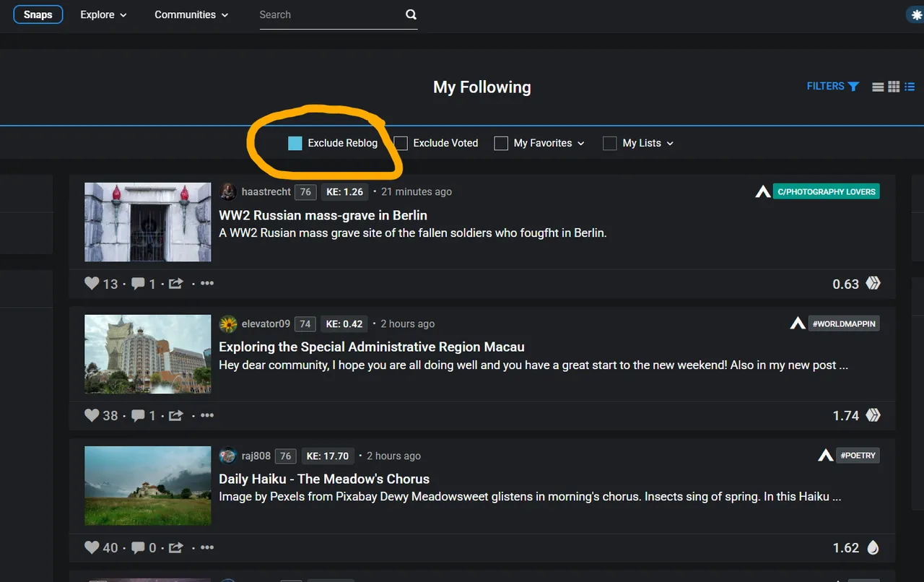Click PeakD logo beside #POETRY tag
The width and height of the screenshot is (924, 582).
826,456
